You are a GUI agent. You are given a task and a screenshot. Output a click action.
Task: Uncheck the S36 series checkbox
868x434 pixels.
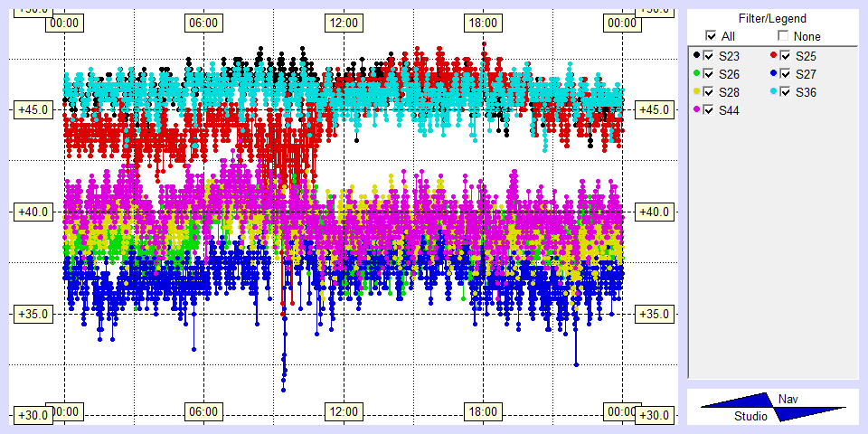[x=786, y=92]
